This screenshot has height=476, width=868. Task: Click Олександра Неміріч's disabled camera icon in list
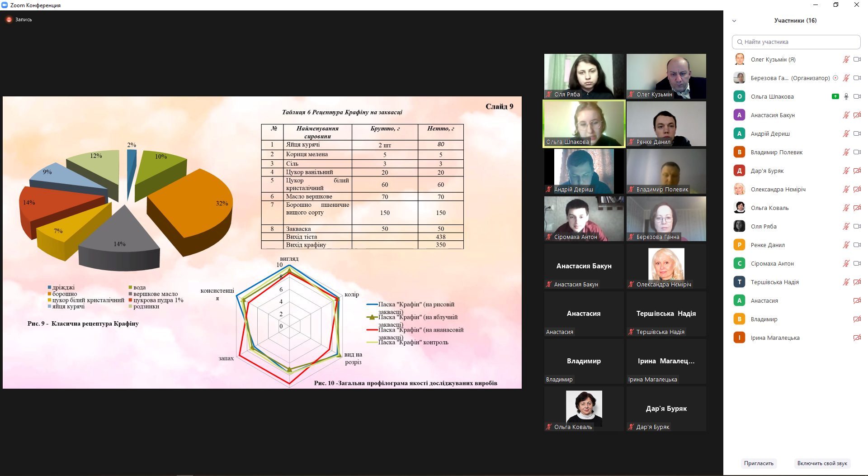(x=857, y=189)
